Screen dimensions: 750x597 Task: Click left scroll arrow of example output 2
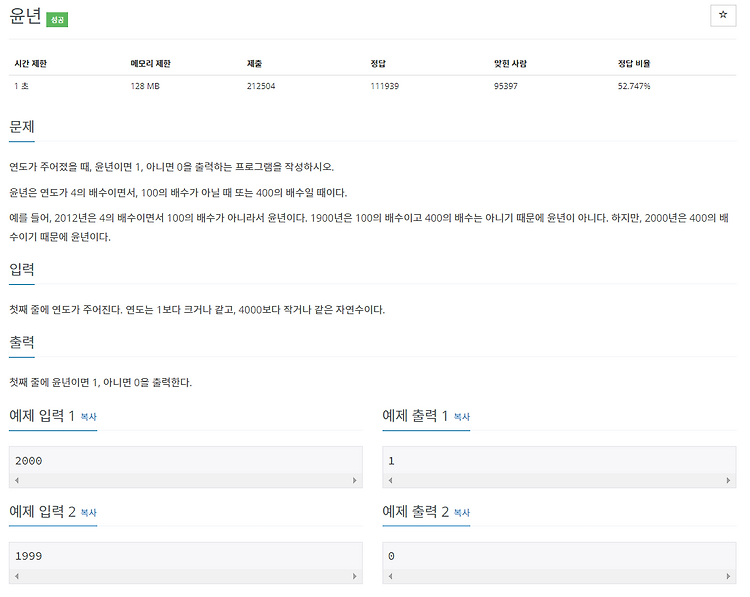click(390, 576)
